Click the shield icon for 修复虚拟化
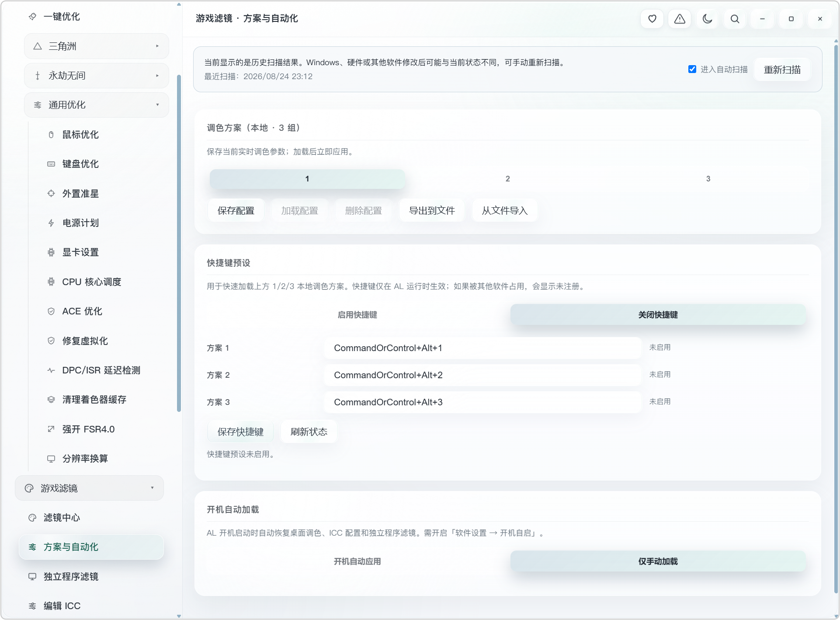The height and width of the screenshot is (620, 840). click(x=51, y=341)
